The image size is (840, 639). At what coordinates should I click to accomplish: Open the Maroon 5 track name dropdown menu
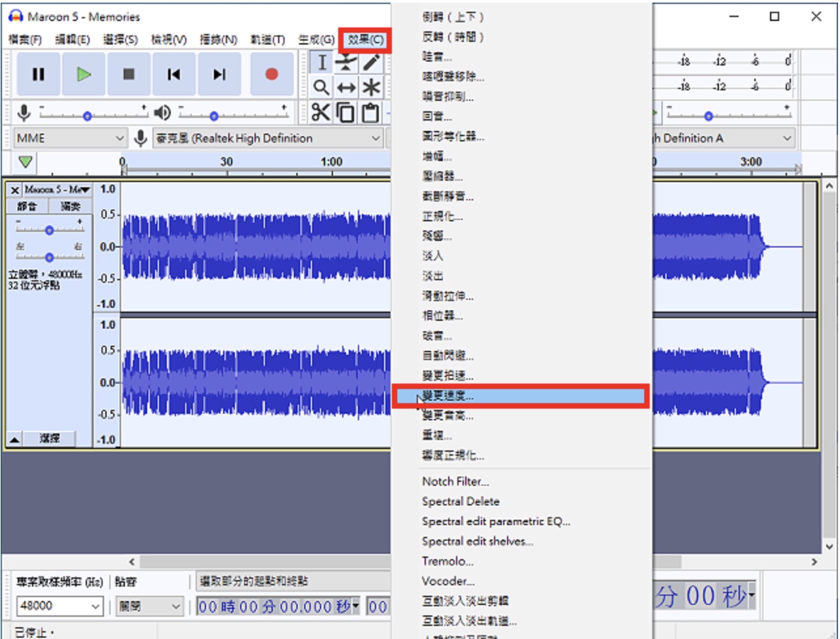click(x=57, y=190)
